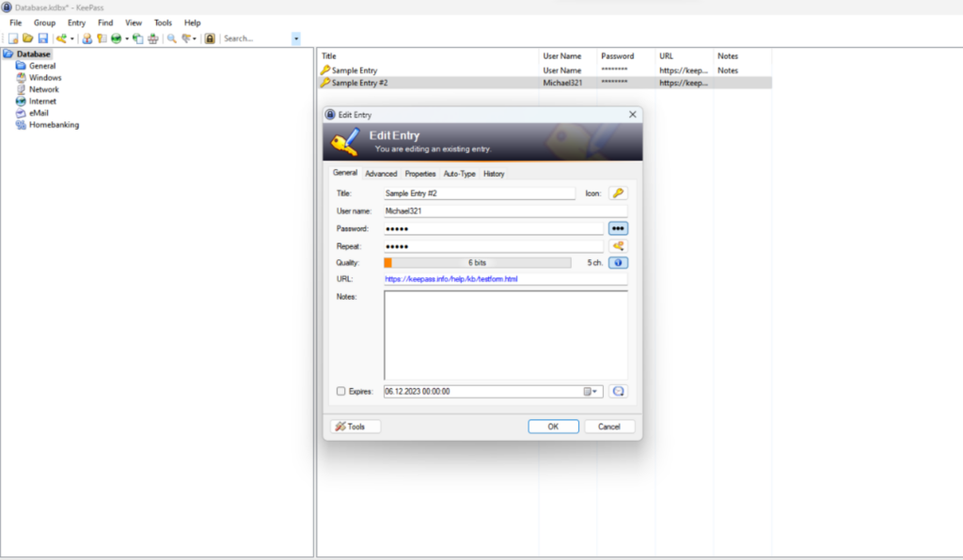The height and width of the screenshot is (560, 963).
Task: Click the Open Database folder icon
Action: (x=27, y=39)
